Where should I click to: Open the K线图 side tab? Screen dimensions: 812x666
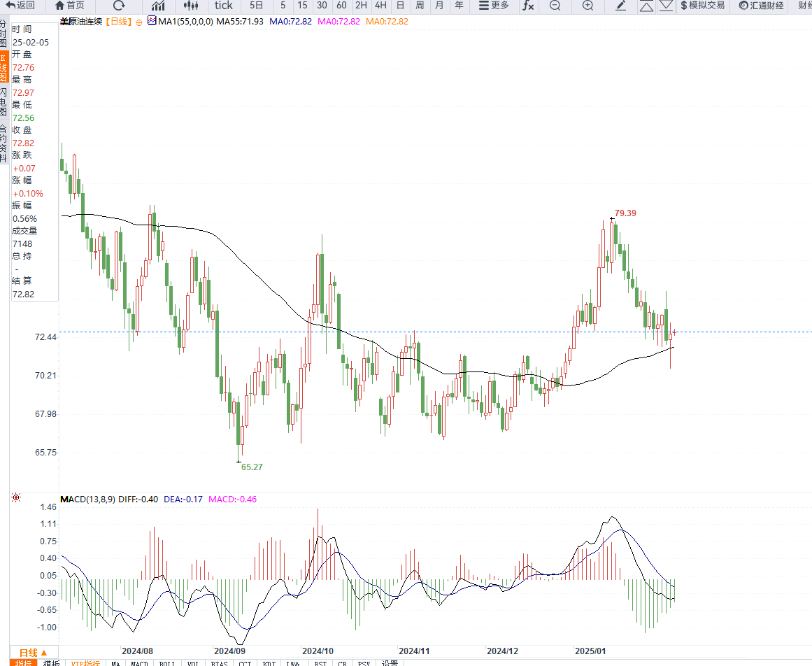(3, 67)
